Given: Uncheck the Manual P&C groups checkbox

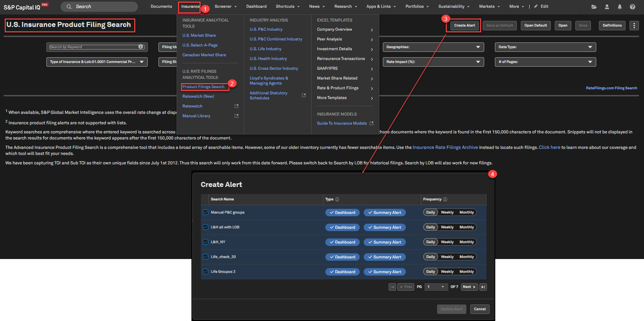Looking at the screenshot, I should point(206,212).
